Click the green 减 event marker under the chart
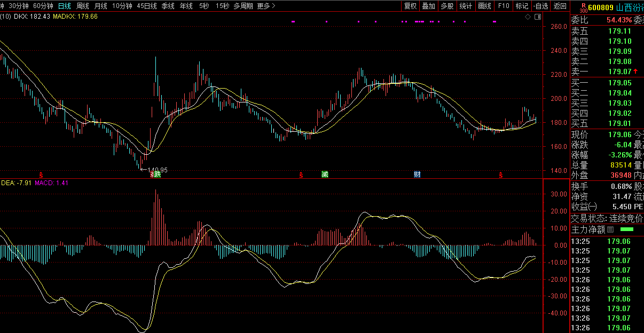The width and height of the screenshot is (644, 333). tap(325, 175)
